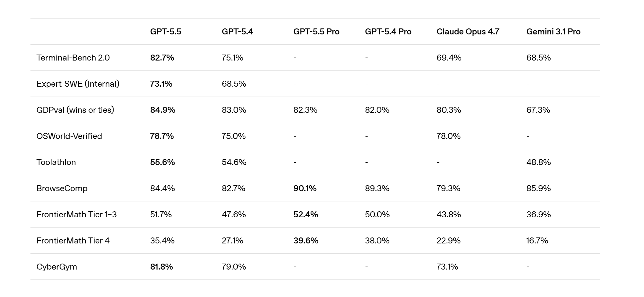The height and width of the screenshot is (297, 644).
Task: Click the Toolathlon row label
Action: [x=56, y=162]
